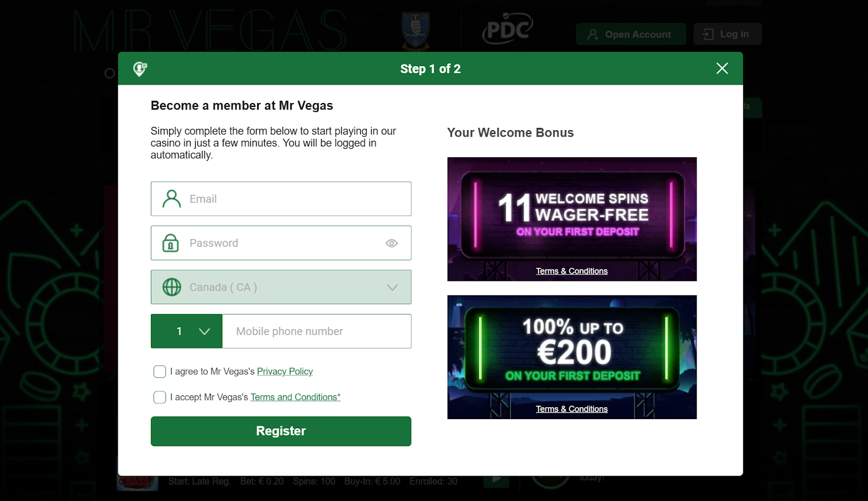Expand the phone country code 1 dropdown
This screenshot has width=868, height=501.
click(x=187, y=331)
